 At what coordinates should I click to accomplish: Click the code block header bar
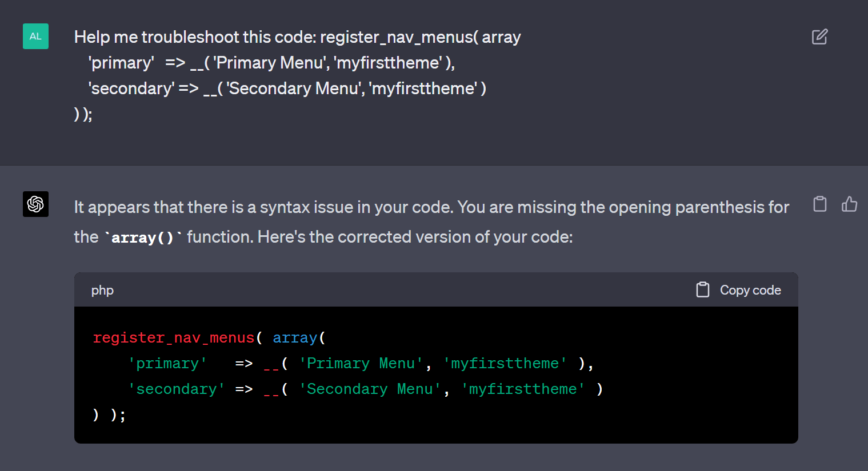[400, 289]
